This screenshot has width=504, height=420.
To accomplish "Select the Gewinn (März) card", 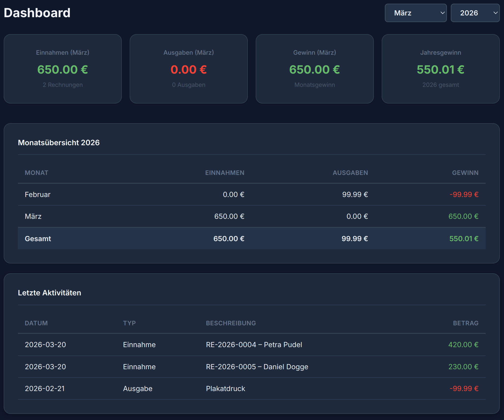I will (315, 69).
